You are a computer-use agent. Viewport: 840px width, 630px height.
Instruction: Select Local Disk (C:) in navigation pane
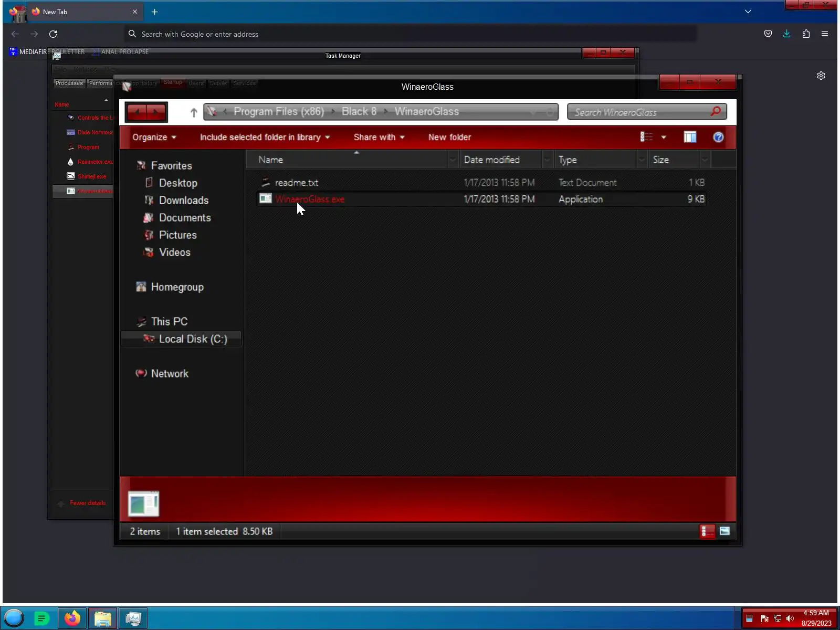[x=181, y=339]
